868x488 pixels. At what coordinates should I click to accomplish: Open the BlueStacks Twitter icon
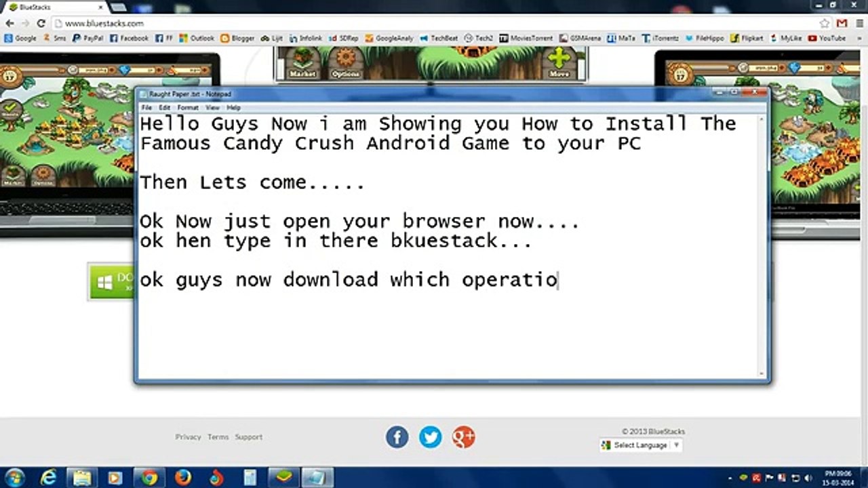[x=430, y=437]
